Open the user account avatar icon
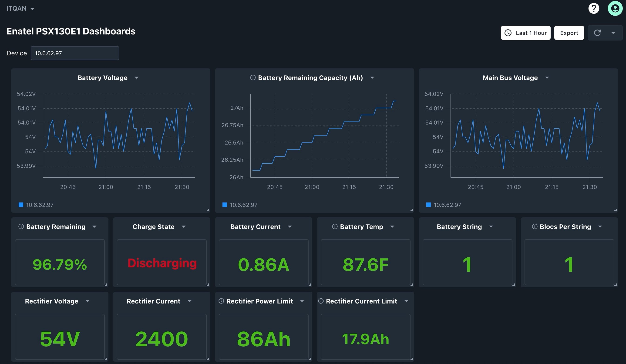The width and height of the screenshot is (626, 364). tap(615, 8)
